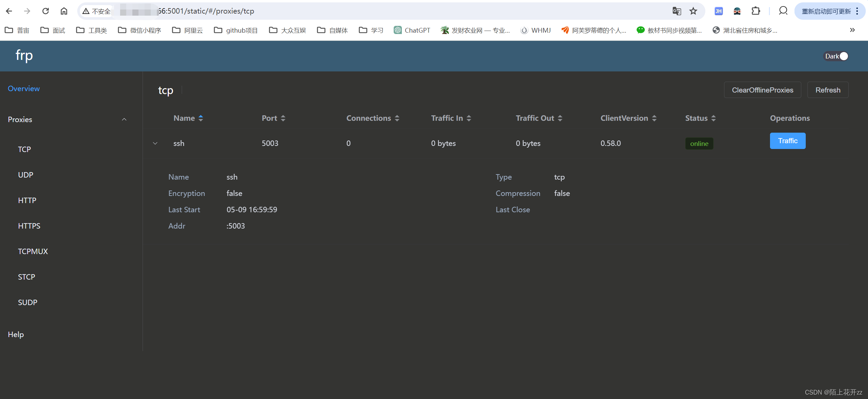Bookmark this page with the star icon
Viewport: 868px width, 399px height.
pyautogui.click(x=693, y=11)
